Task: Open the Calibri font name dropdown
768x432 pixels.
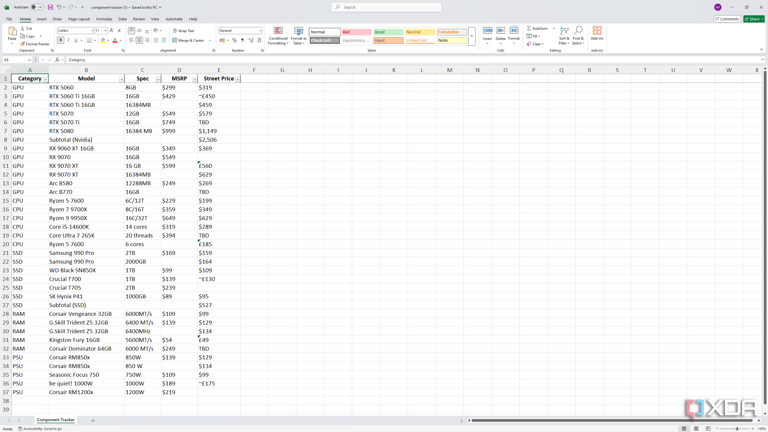Action: pos(91,30)
